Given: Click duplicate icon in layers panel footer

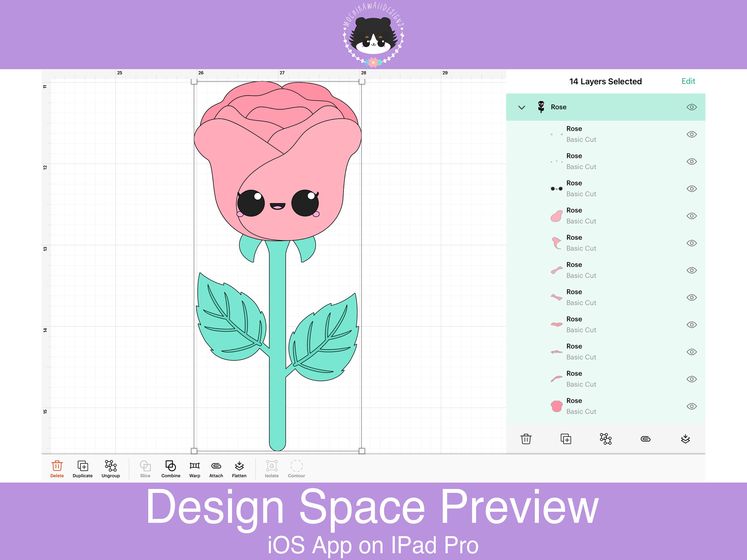Looking at the screenshot, I should pyautogui.click(x=566, y=439).
